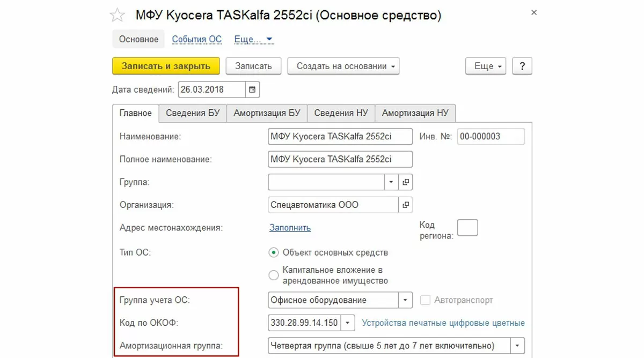Click the Код региона input box
Image resolution: width=644 pixels, height=358 pixels.
pyautogui.click(x=467, y=228)
